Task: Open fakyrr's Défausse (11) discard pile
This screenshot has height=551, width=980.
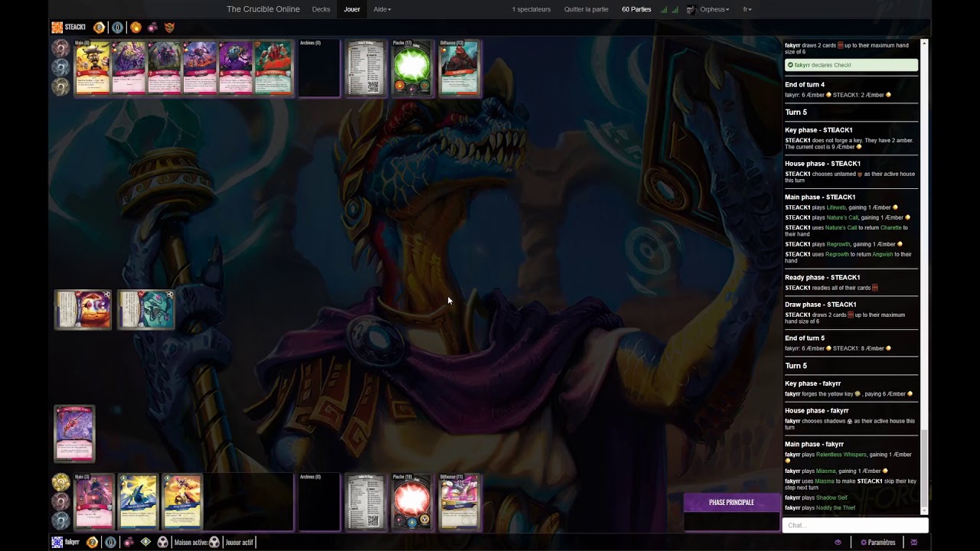Action: click(x=459, y=502)
